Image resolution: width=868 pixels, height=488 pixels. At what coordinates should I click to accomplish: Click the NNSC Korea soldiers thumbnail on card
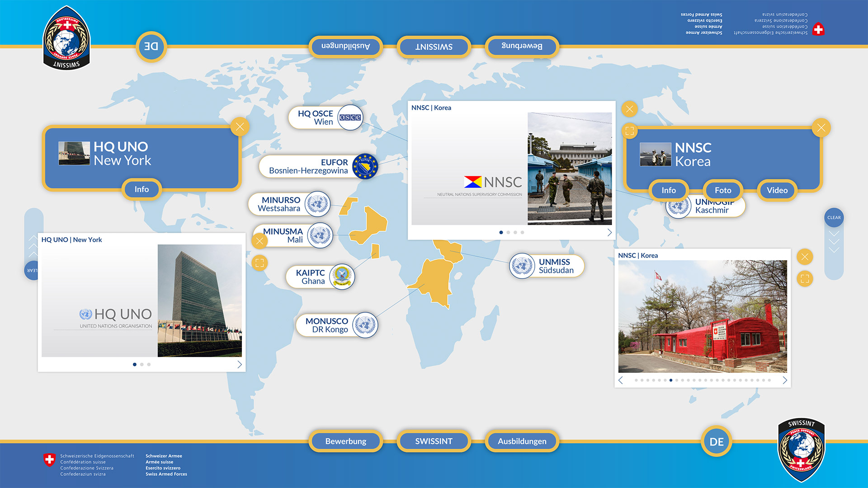(656, 155)
